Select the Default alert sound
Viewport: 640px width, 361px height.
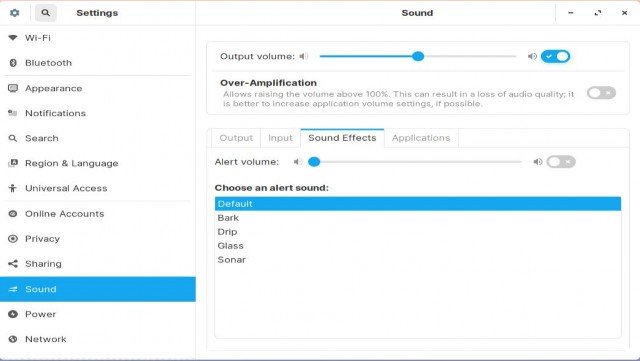pos(418,204)
